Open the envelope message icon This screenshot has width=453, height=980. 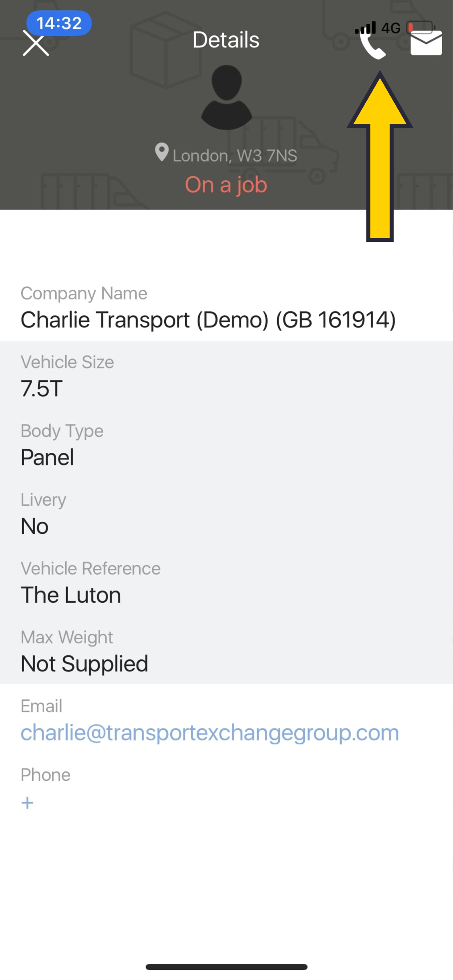click(426, 43)
